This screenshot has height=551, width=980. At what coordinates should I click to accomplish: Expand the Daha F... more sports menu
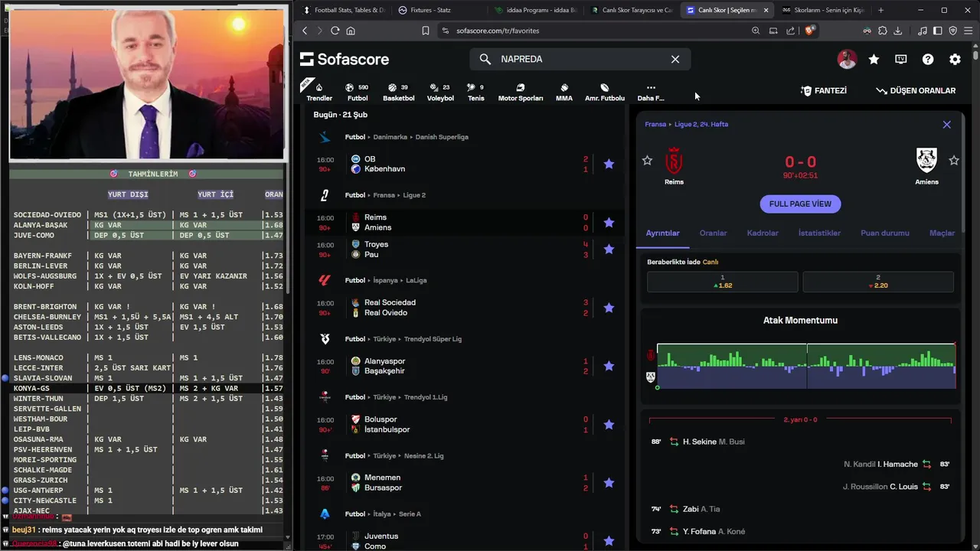[651, 92]
